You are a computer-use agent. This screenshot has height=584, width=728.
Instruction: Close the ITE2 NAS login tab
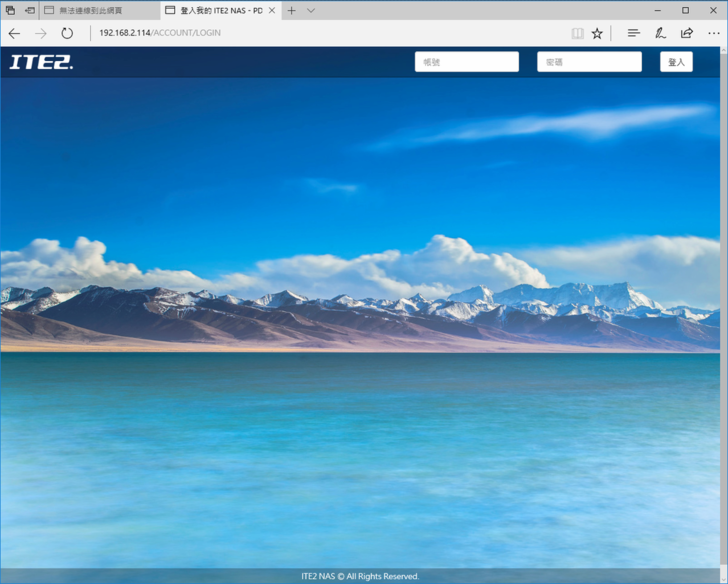[x=272, y=10]
